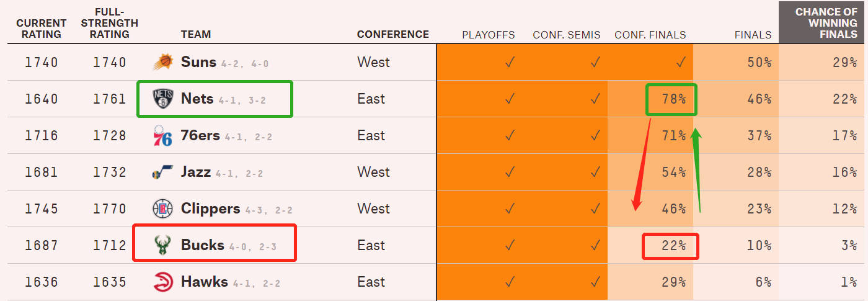Click the Conf. Finals column header
The image size is (868, 301).
coord(650,35)
